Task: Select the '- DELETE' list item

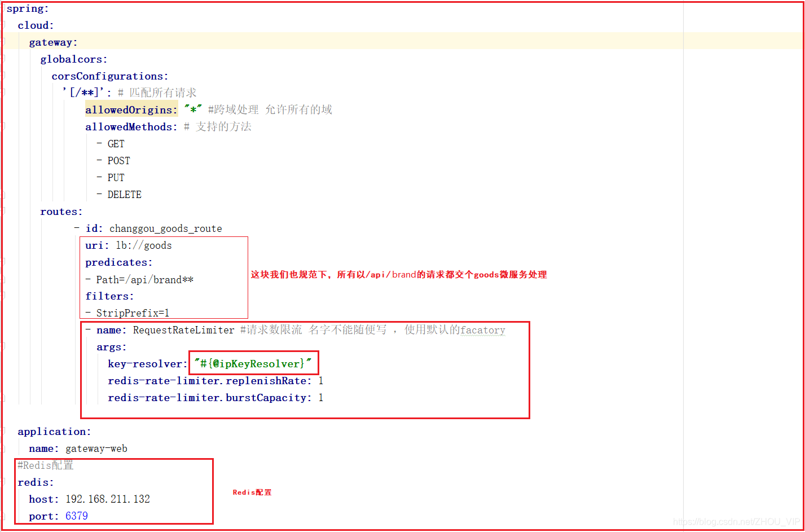Action: point(119,195)
